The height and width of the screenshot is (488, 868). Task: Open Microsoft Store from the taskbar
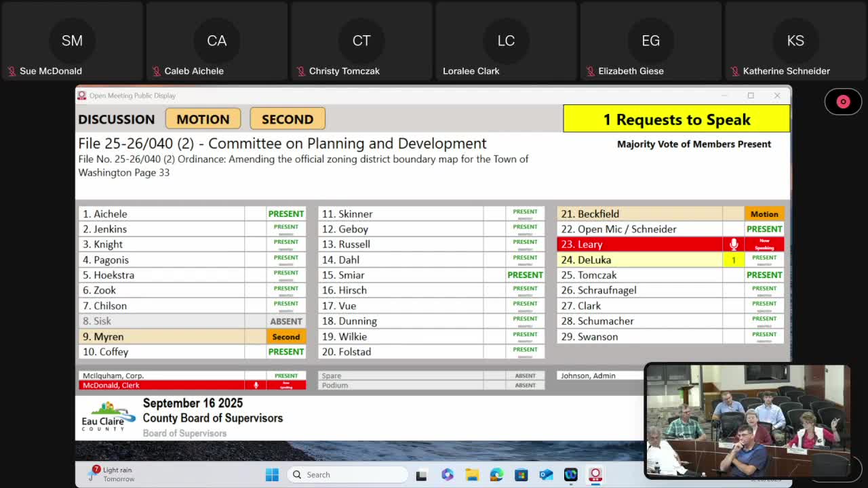521,474
